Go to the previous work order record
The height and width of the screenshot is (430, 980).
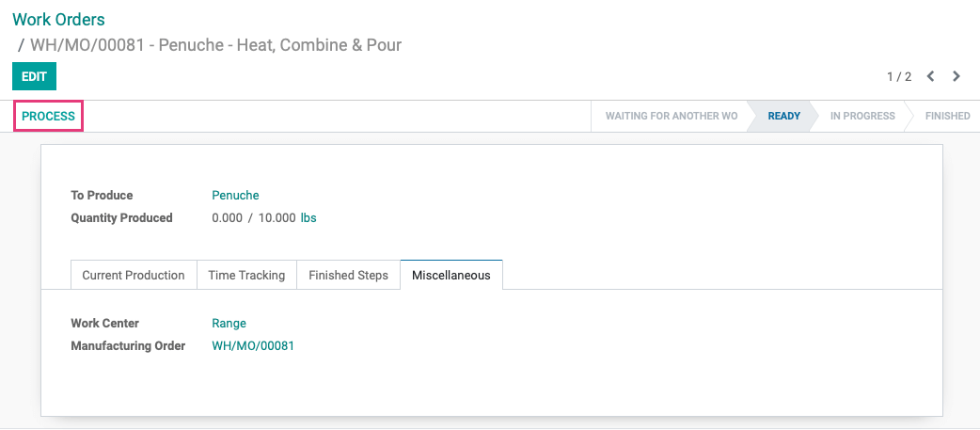(x=931, y=77)
